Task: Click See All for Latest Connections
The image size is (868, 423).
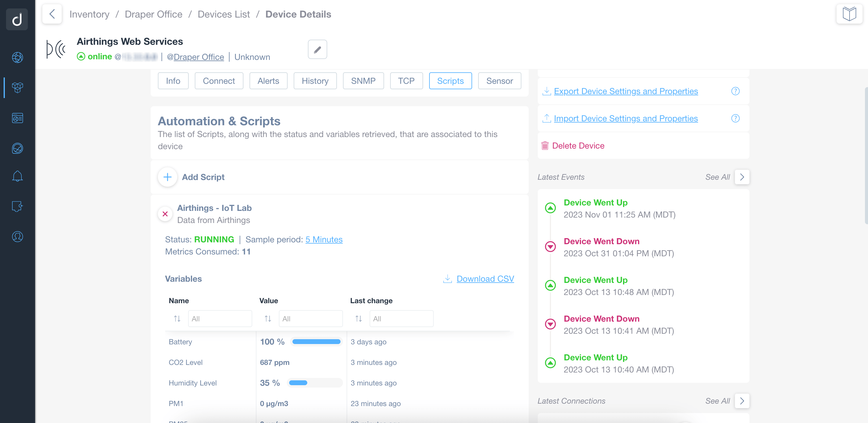Action: (x=718, y=401)
